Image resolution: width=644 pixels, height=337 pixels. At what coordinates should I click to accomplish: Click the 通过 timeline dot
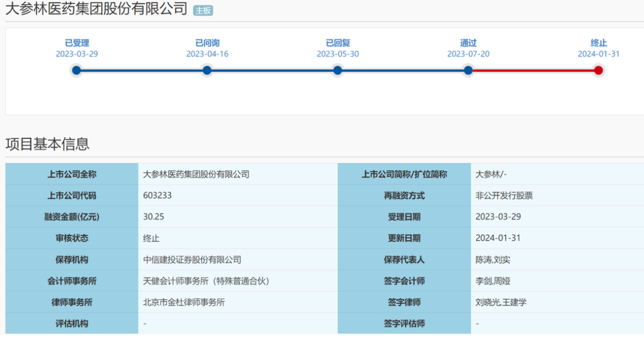coord(468,70)
